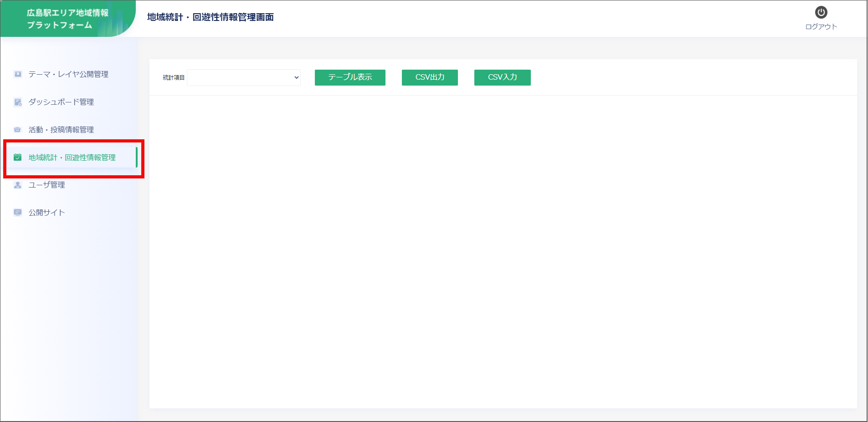Click the 広島駅エリア地域情報プラットフォーム logo
Screen dimensions: 868x422
67,19
